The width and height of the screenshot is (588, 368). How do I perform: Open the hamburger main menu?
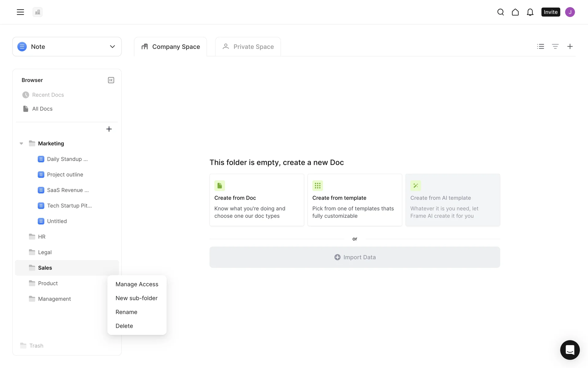tap(20, 12)
